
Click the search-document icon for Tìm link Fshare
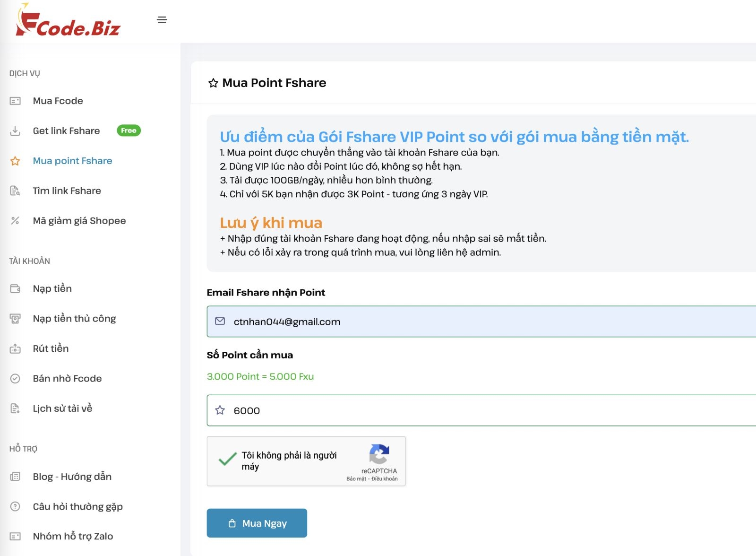[x=15, y=191]
